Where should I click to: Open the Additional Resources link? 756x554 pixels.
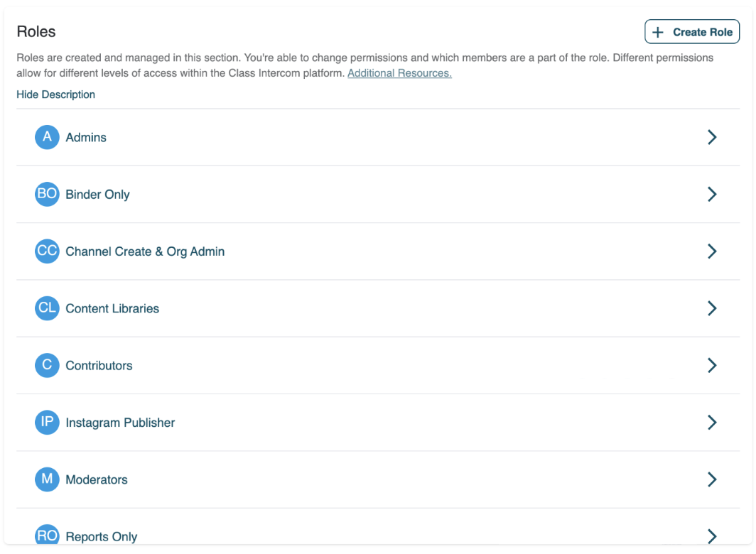pyautogui.click(x=399, y=73)
